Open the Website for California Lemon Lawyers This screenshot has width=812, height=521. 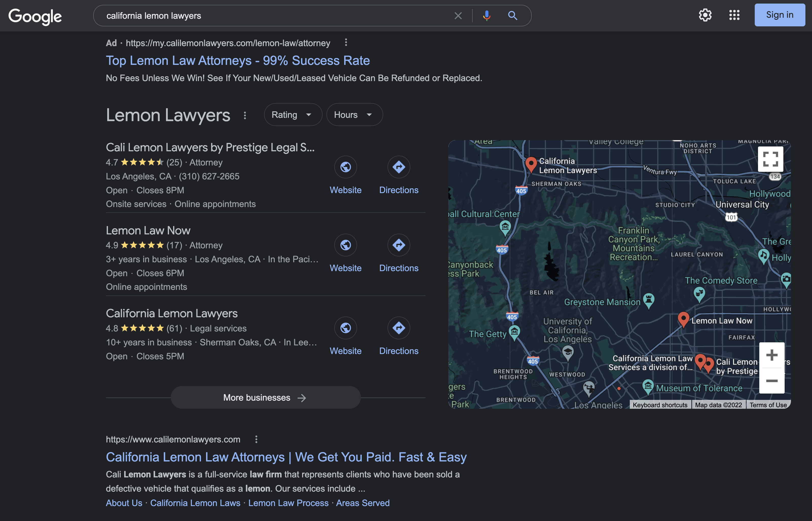(345, 328)
